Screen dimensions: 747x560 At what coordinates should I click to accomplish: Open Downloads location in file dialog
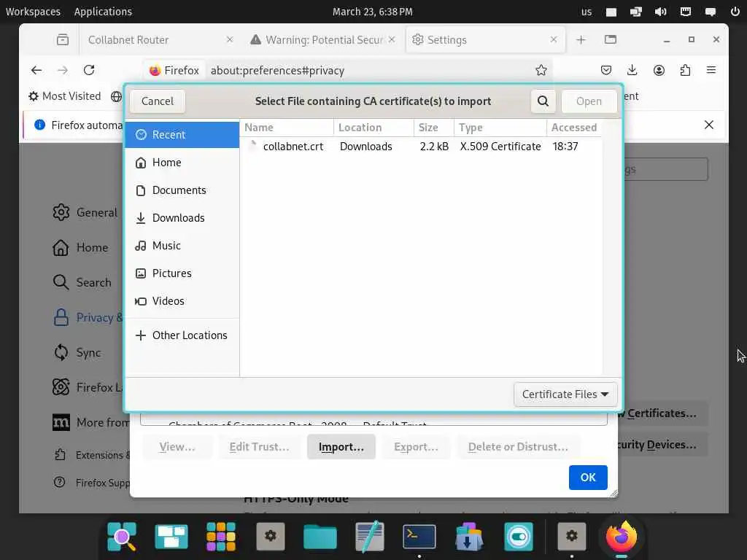(182, 217)
